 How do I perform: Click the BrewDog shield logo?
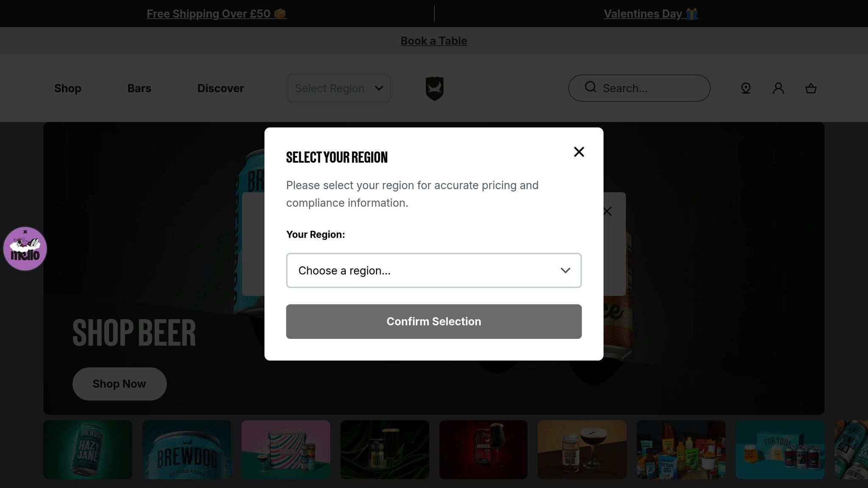[x=434, y=88]
